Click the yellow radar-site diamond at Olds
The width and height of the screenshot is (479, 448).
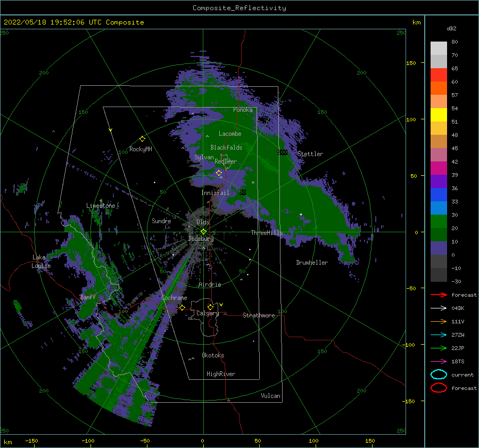pos(203,232)
